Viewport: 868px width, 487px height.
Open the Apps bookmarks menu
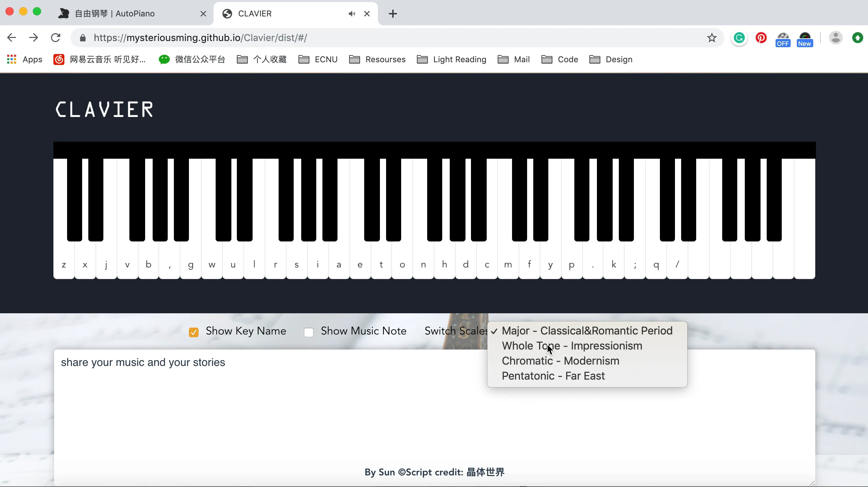tap(24, 59)
